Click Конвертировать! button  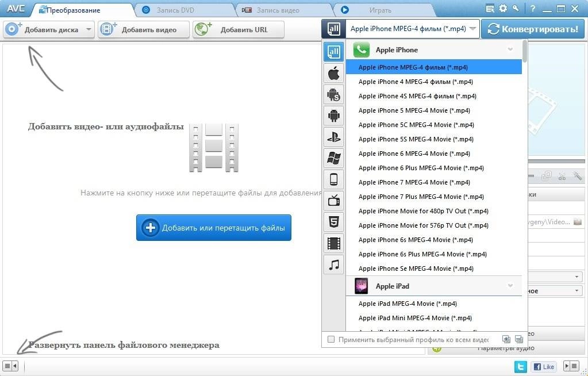[533, 29]
